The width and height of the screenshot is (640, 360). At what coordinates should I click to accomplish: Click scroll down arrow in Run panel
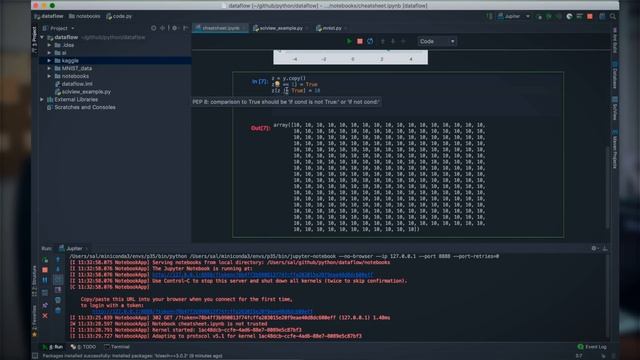pyautogui.click(x=58, y=270)
